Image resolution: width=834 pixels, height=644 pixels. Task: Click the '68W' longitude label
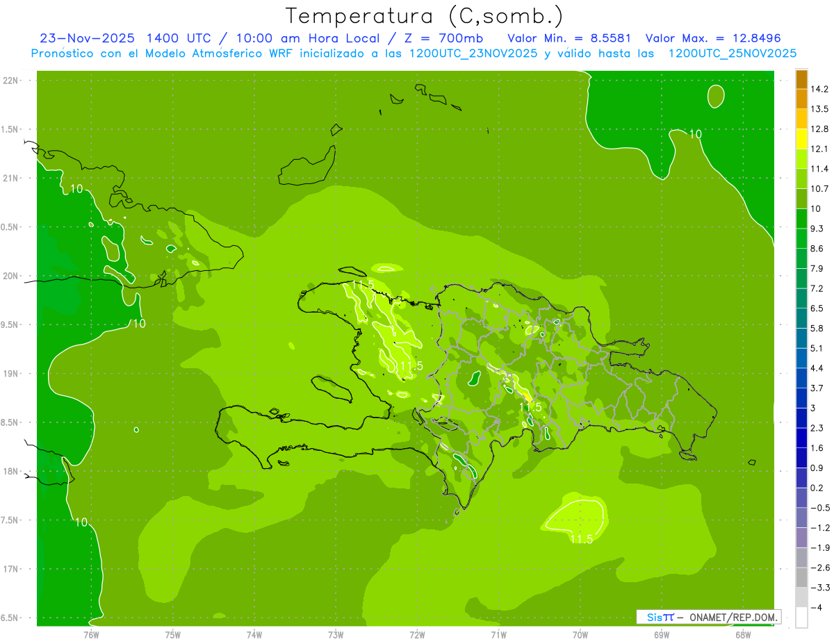(743, 635)
